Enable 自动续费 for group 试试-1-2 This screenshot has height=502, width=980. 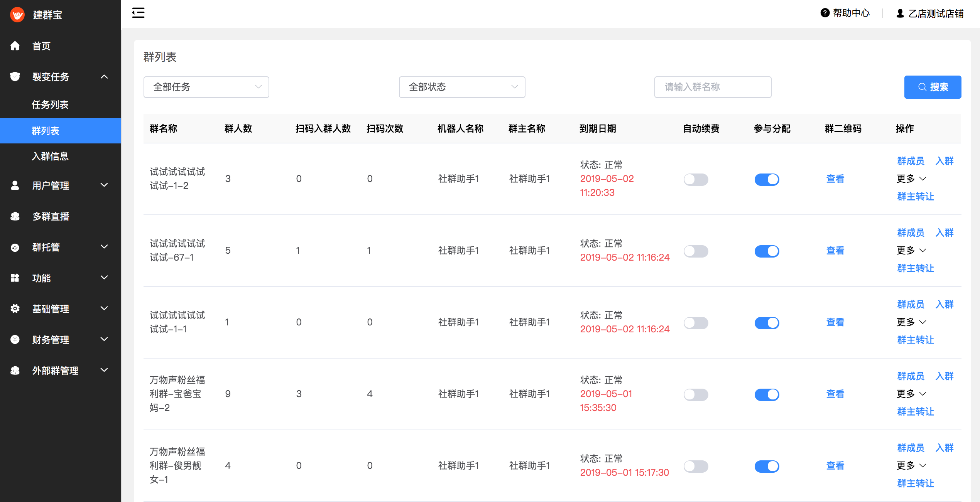[x=695, y=179]
